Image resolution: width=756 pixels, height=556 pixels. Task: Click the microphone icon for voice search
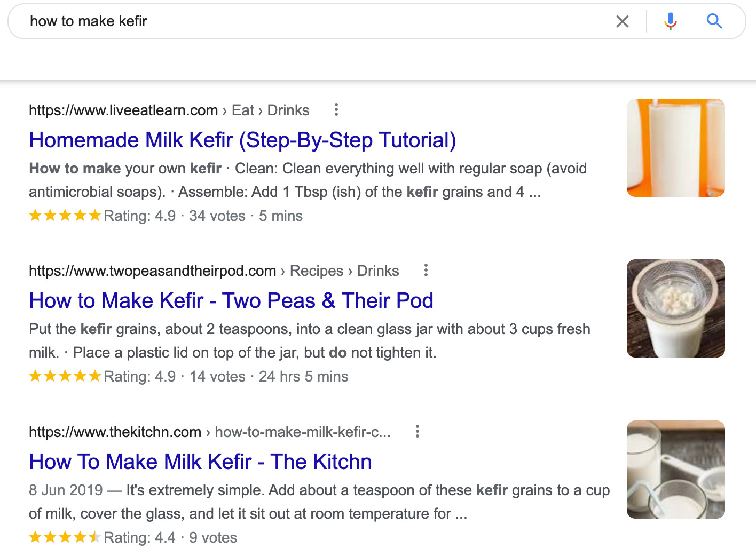click(670, 21)
